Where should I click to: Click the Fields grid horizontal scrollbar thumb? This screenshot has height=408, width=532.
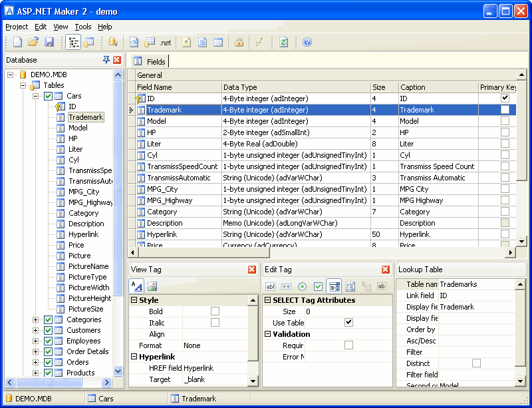pos(204,252)
